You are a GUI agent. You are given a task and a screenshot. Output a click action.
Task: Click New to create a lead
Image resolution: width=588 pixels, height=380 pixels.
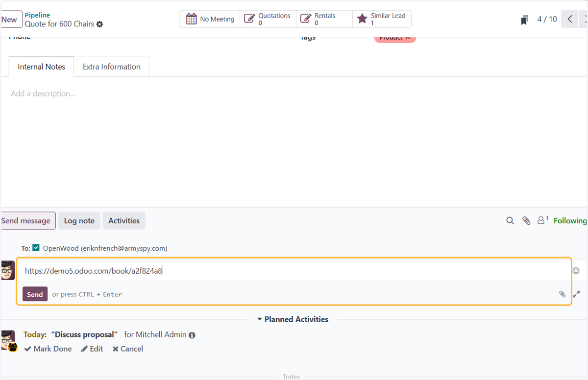(10, 20)
